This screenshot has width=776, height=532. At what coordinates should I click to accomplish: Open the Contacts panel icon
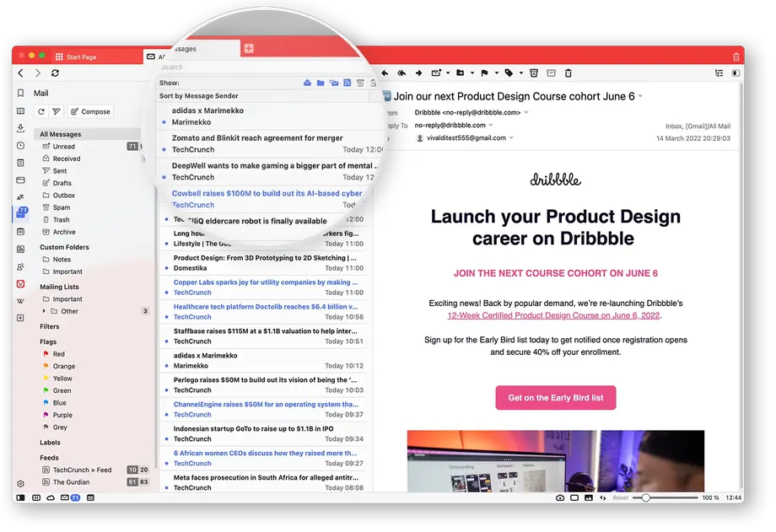tap(20, 266)
